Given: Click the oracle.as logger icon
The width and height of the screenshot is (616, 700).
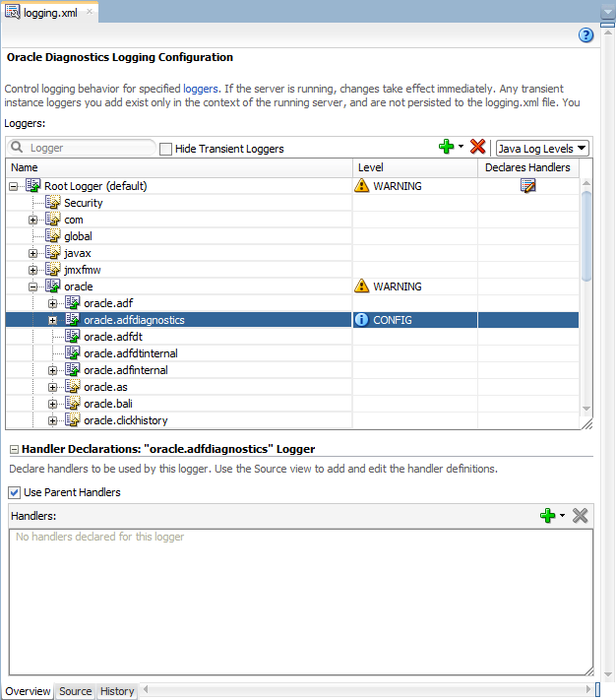Looking at the screenshot, I should tap(72, 387).
